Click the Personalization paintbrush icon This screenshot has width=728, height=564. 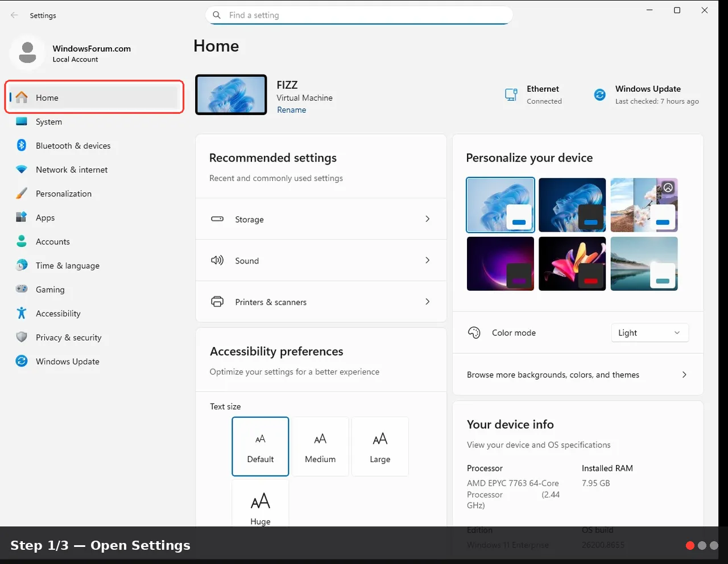pyautogui.click(x=22, y=194)
